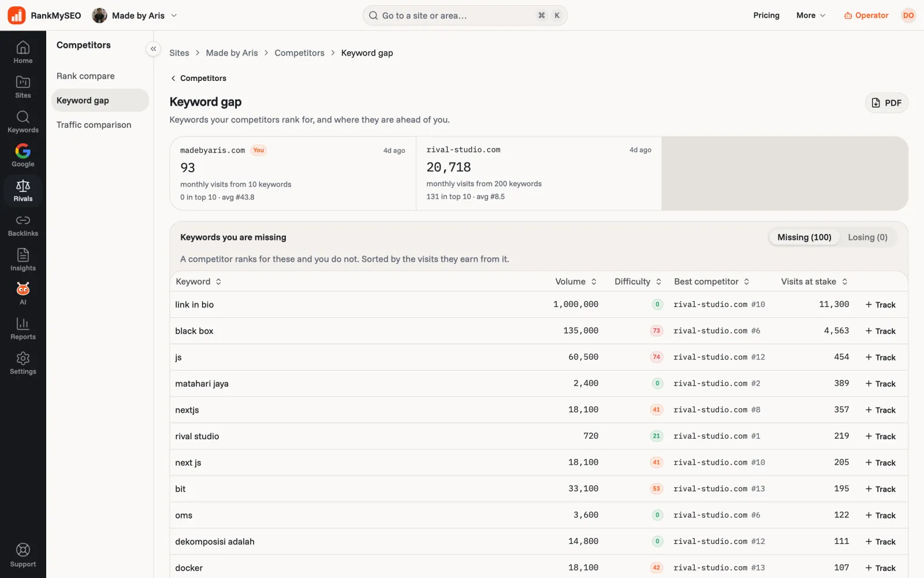Track the keyword bit
This screenshot has height=578, width=924.
click(880, 489)
